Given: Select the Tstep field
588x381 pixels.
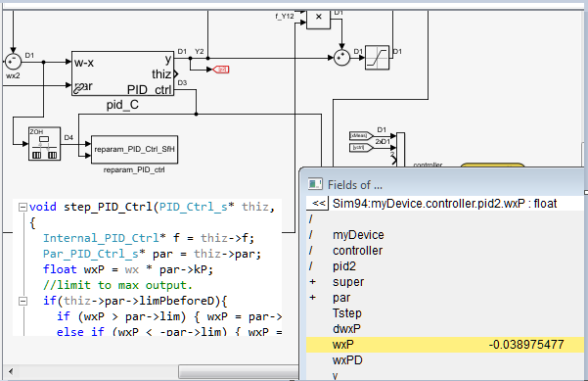Looking at the screenshot, I should (347, 313).
